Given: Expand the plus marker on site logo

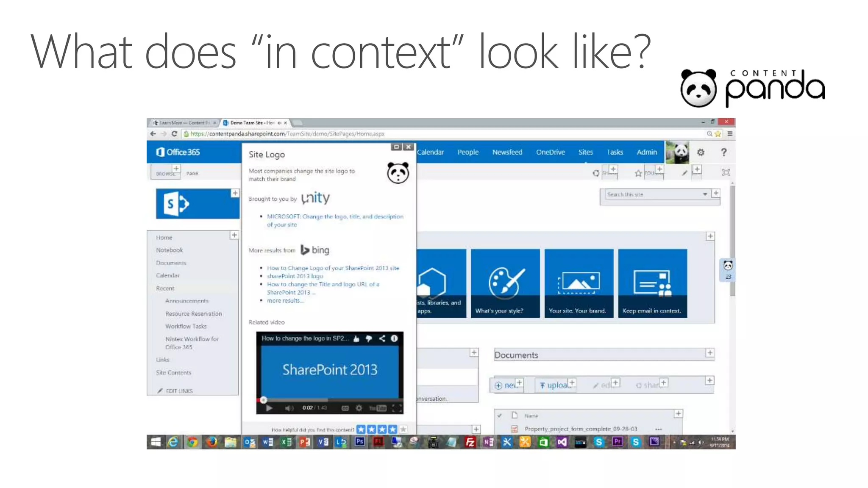Looking at the screenshot, I should click(235, 193).
